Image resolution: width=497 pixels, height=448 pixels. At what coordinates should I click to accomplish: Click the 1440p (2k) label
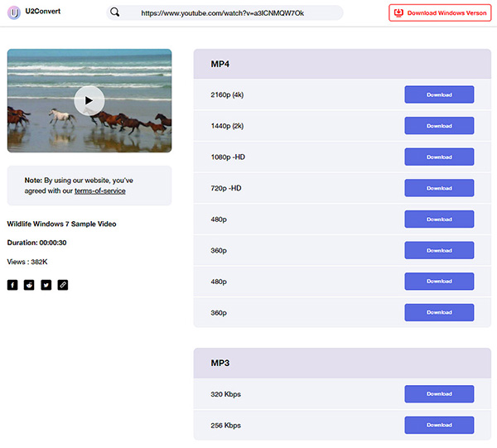tap(227, 126)
